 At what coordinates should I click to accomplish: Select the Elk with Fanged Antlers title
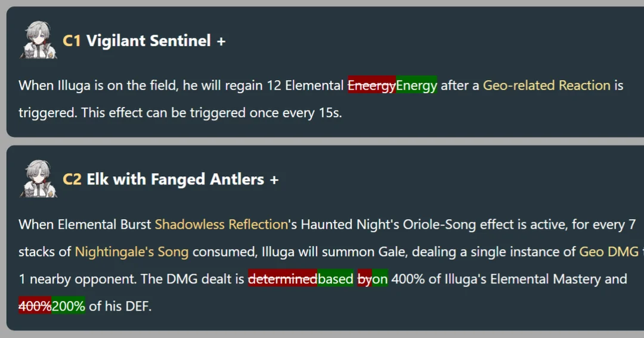(x=175, y=179)
